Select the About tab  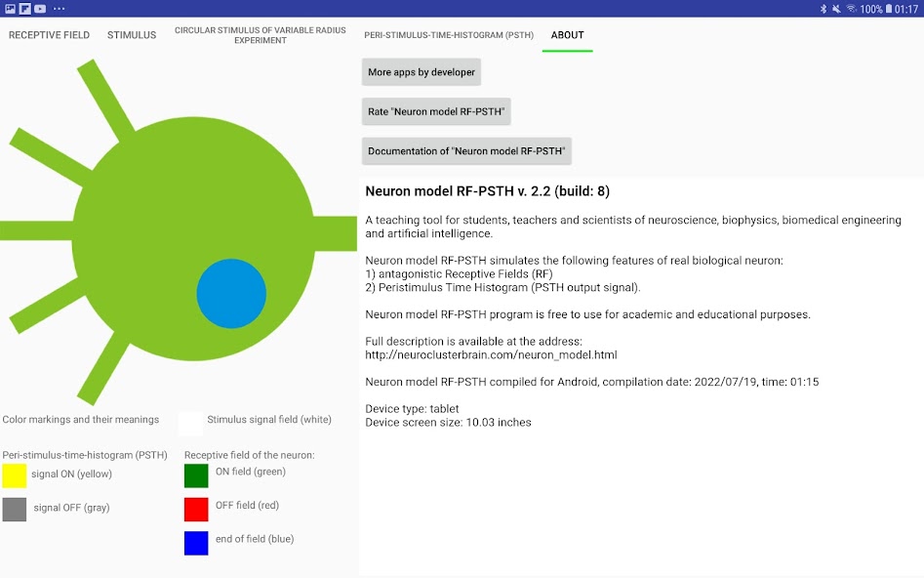(x=567, y=35)
